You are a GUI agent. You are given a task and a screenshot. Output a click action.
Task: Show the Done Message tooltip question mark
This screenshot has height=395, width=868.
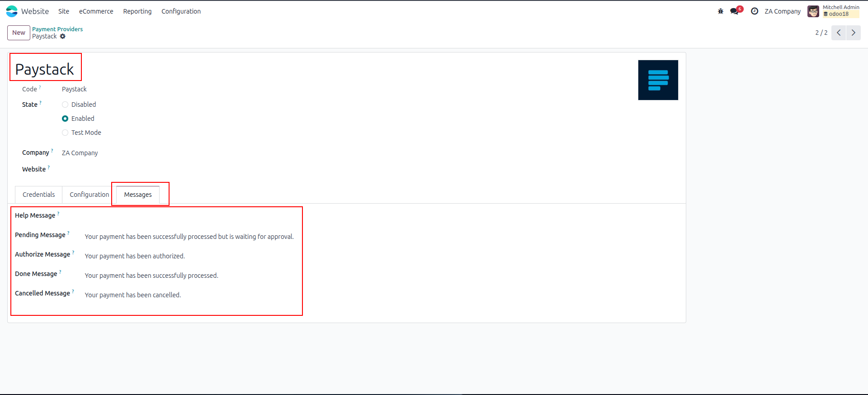(60, 271)
